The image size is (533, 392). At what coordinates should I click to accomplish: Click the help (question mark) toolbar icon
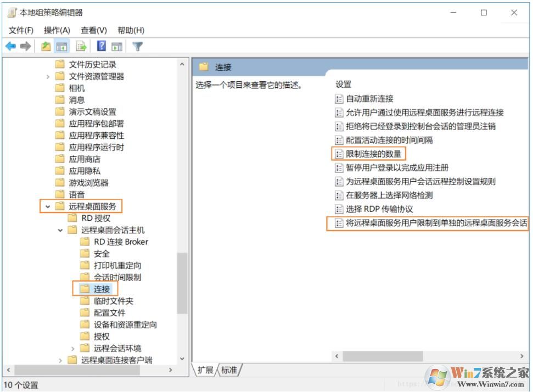pos(100,46)
